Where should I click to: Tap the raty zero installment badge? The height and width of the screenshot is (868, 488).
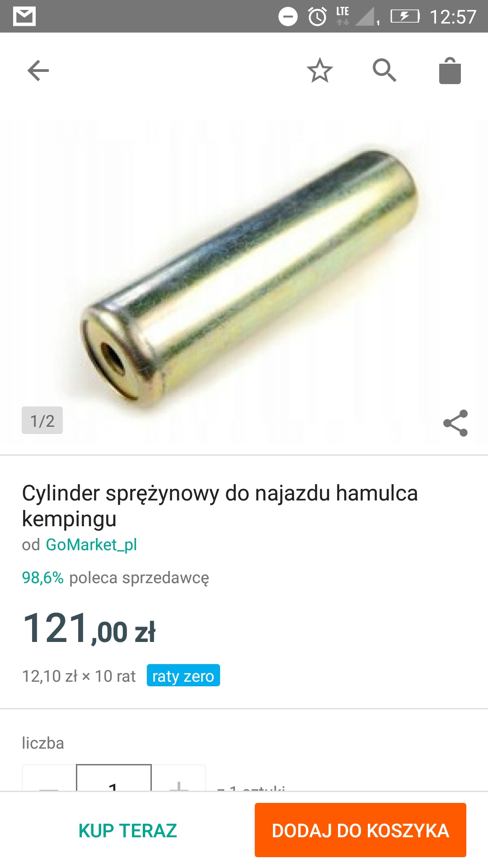coord(183,675)
